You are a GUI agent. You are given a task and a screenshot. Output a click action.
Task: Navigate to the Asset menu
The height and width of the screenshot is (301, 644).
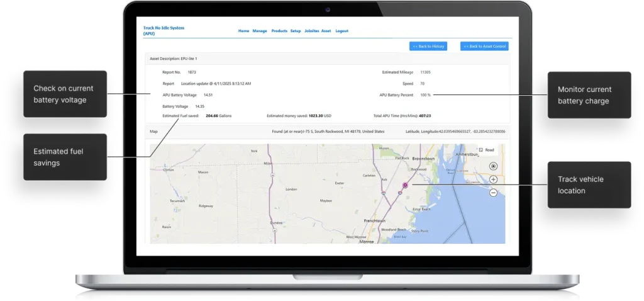tap(326, 31)
